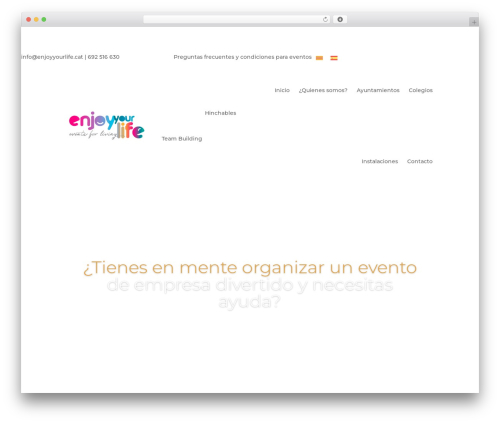500x423 pixels.
Task: Open a new tab with plus button
Action: (474, 22)
